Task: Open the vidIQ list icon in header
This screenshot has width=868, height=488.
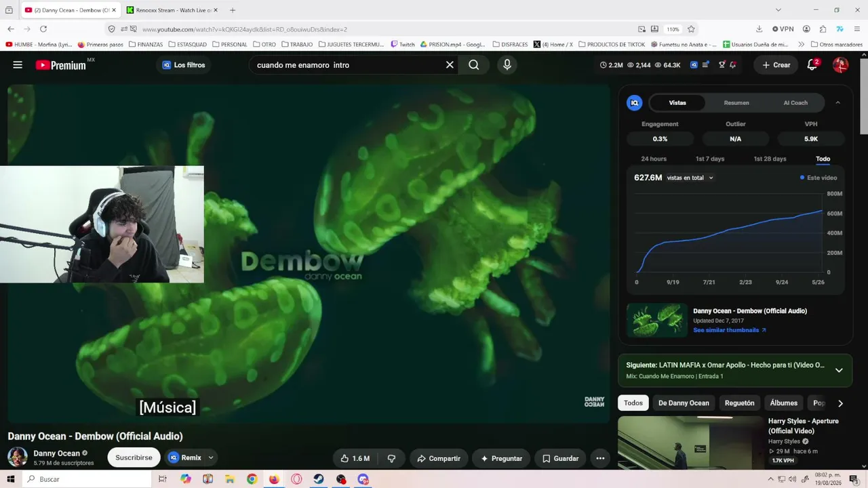Action: (706, 65)
